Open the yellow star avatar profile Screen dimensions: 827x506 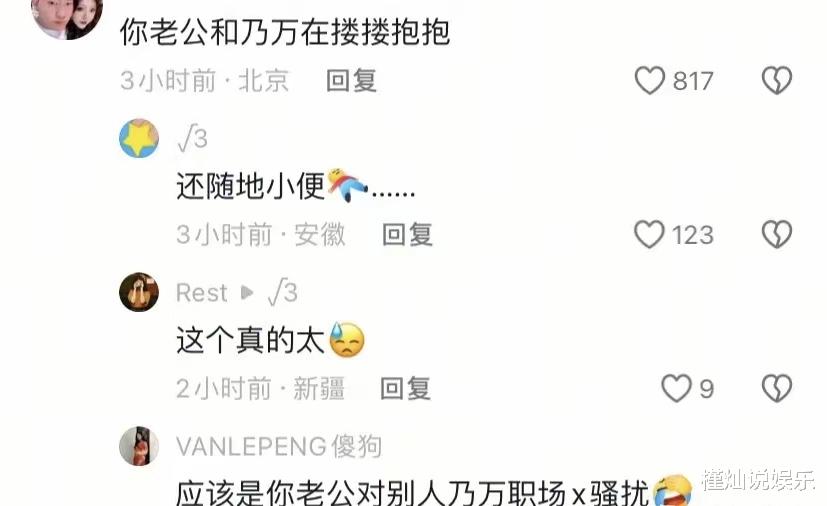tap(139, 138)
